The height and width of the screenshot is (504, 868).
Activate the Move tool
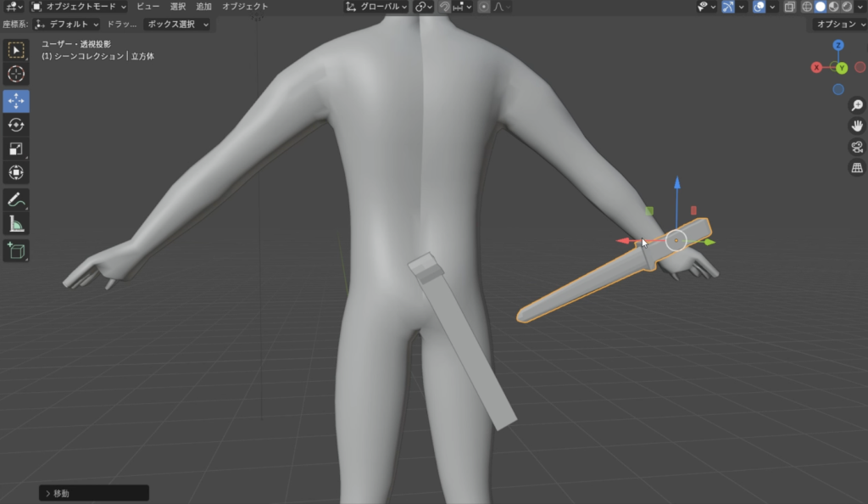pyautogui.click(x=16, y=101)
